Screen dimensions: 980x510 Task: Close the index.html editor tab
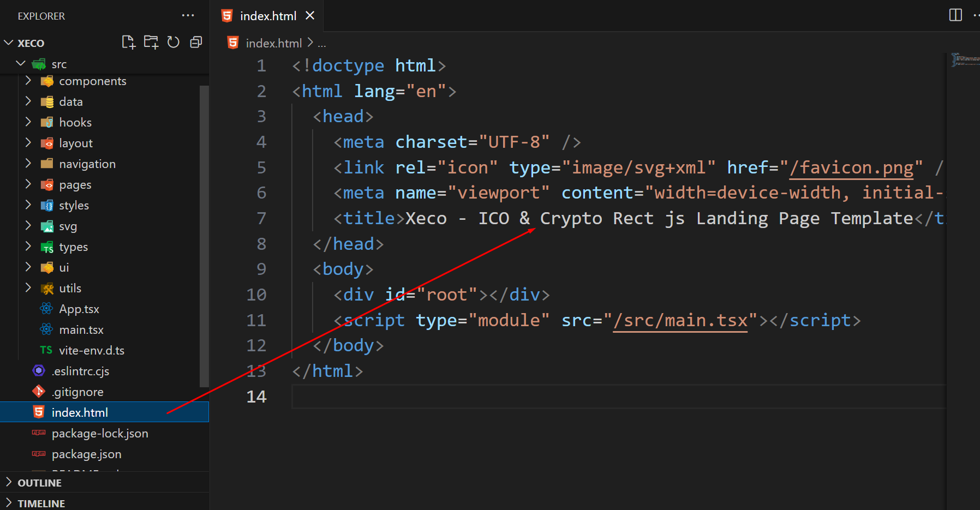pos(310,16)
